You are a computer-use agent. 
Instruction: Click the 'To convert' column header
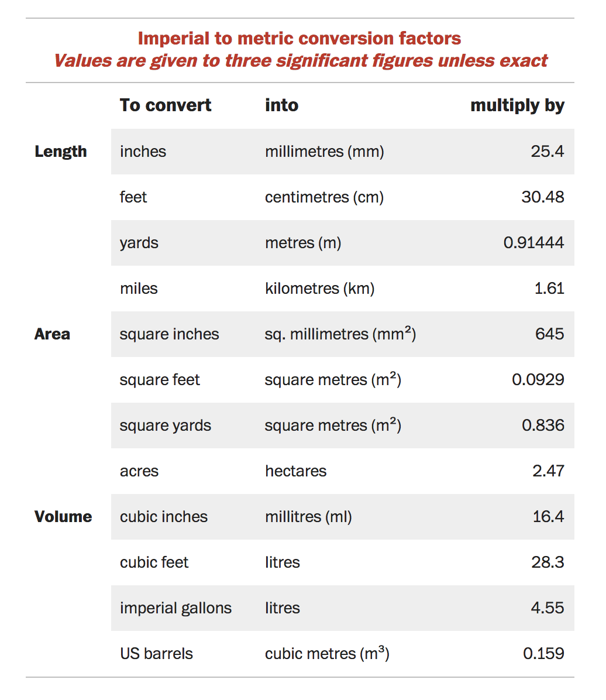pos(166,105)
